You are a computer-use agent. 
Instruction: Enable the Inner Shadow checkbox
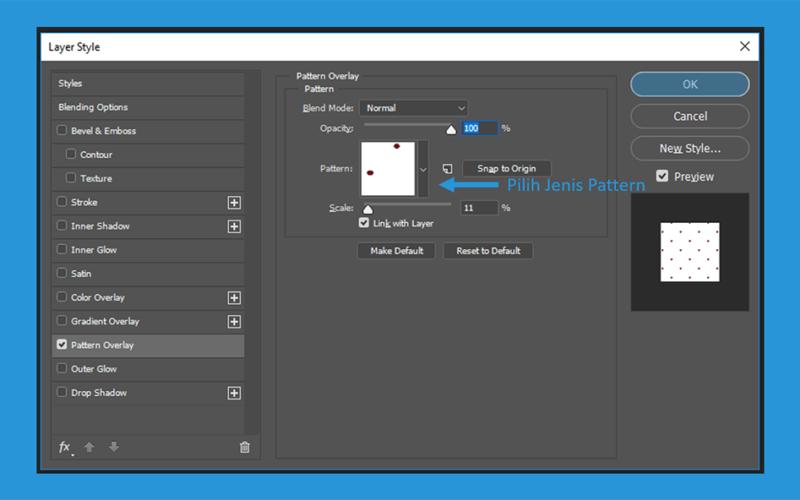pos(62,225)
